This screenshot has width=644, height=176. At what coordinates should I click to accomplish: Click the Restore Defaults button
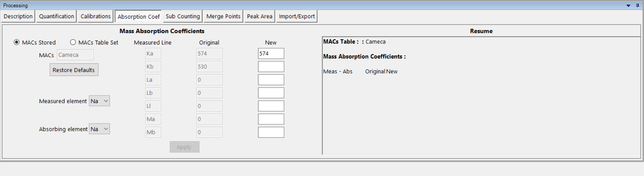click(74, 70)
